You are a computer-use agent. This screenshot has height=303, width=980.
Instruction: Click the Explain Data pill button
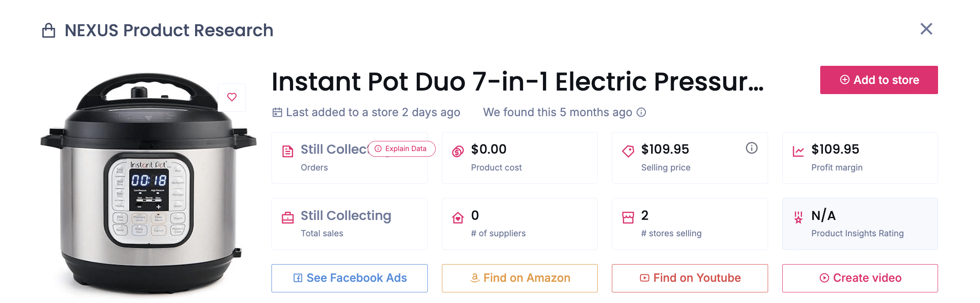pos(401,149)
